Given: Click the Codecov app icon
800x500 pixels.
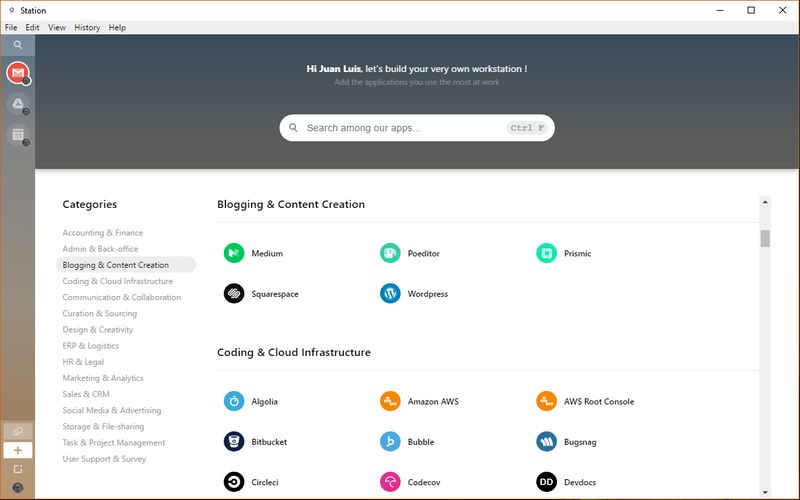Looking at the screenshot, I should (x=390, y=482).
